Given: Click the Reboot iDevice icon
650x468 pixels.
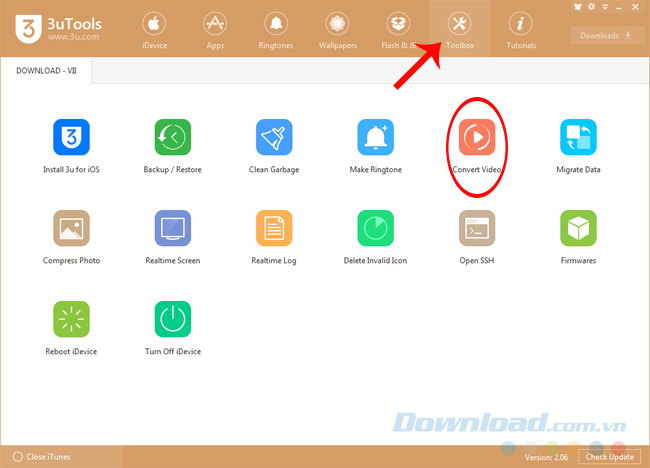Looking at the screenshot, I should [x=71, y=319].
